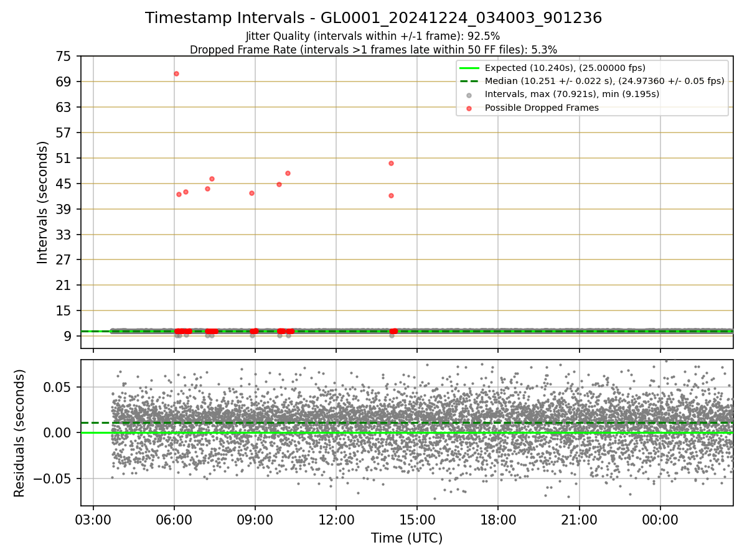Click the gray dot marker in legend

[469, 95]
